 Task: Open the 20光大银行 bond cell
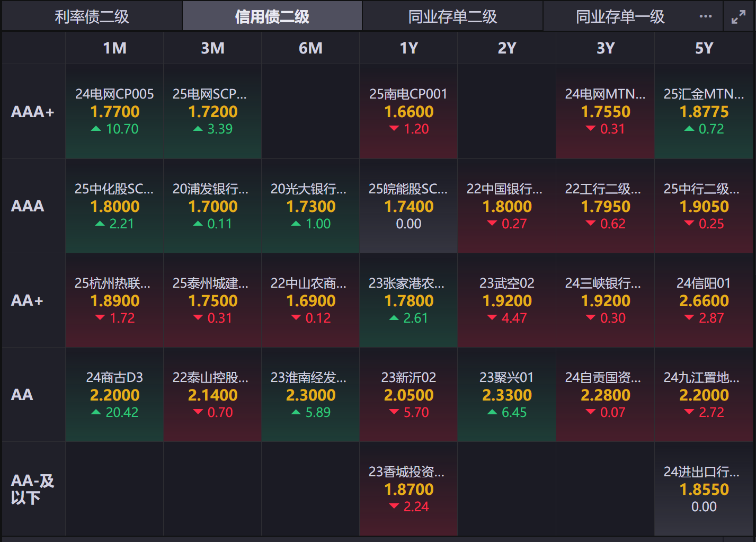pyautogui.click(x=310, y=206)
